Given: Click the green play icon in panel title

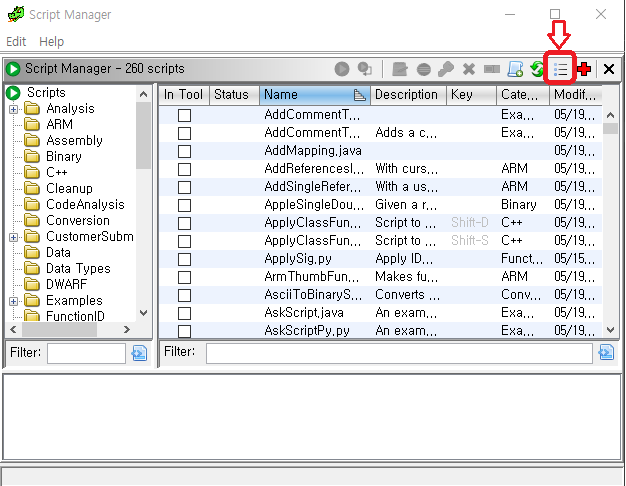Looking at the screenshot, I should (x=13, y=69).
